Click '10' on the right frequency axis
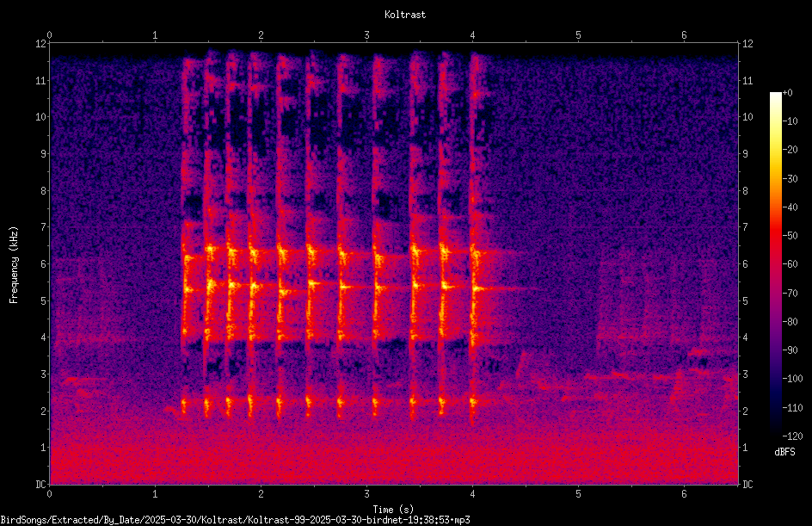This screenshot has height=526, width=812. click(x=747, y=117)
